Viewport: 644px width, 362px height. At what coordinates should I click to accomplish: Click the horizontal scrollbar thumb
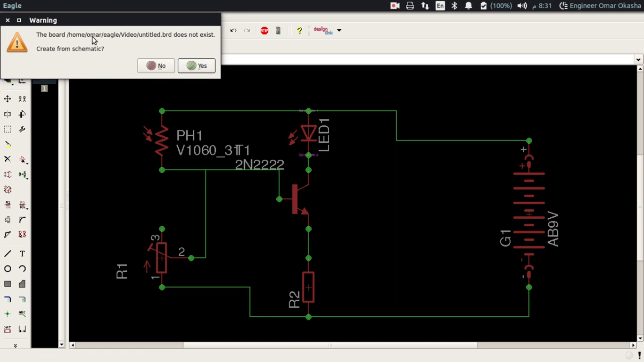[330, 345]
